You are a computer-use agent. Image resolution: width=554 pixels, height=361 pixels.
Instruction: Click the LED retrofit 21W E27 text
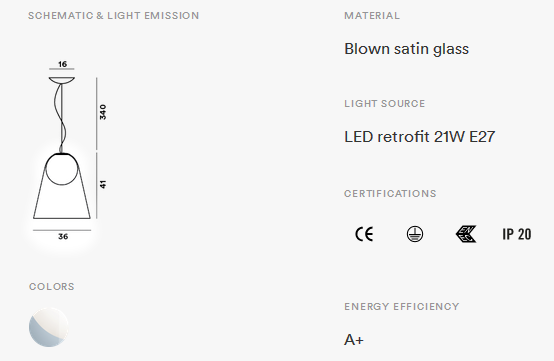tap(420, 137)
